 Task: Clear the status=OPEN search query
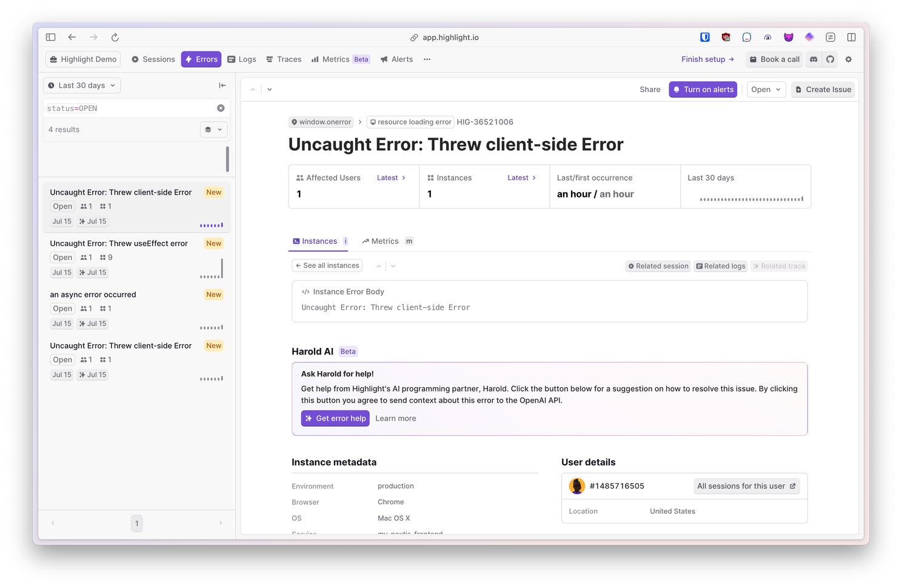[x=221, y=108]
